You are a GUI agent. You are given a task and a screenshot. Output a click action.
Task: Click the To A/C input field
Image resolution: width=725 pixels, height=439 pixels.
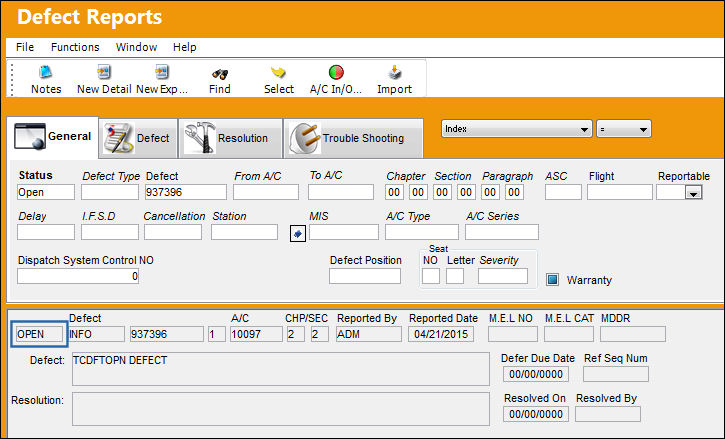click(x=341, y=192)
